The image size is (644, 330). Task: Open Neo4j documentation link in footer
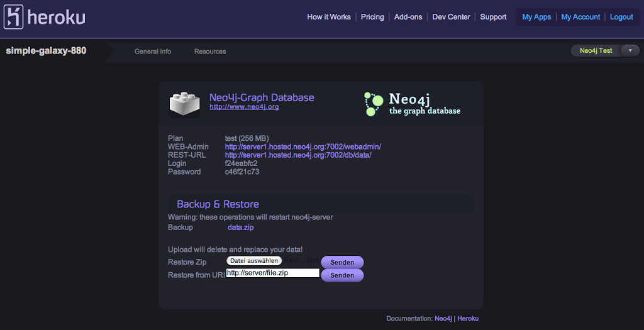[443, 319]
